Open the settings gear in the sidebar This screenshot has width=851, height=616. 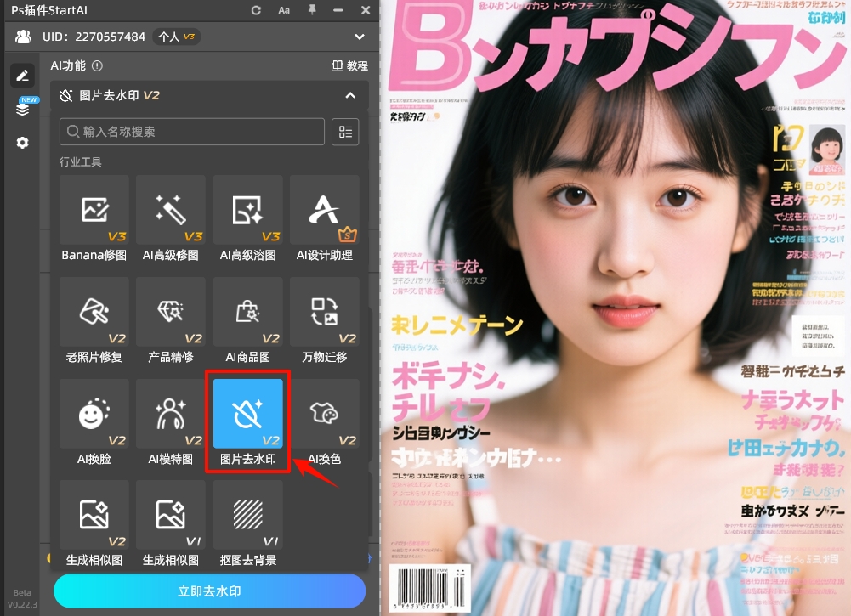pyautogui.click(x=22, y=143)
